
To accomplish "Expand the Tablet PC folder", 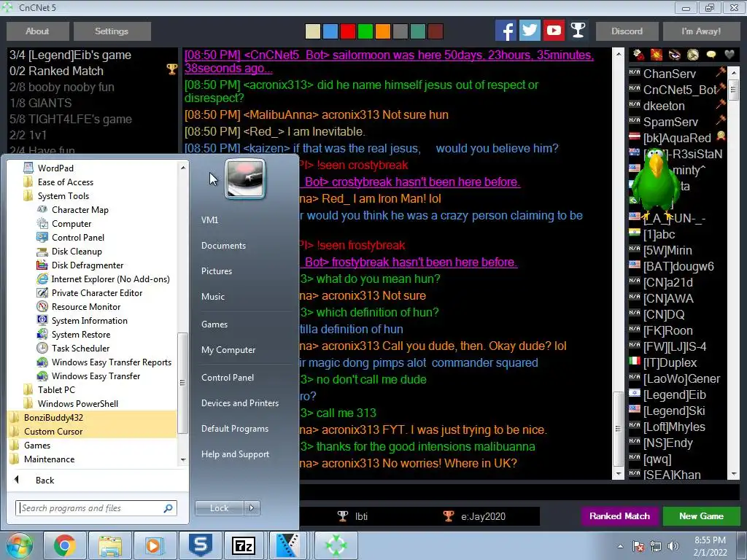I will click(x=56, y=390).
